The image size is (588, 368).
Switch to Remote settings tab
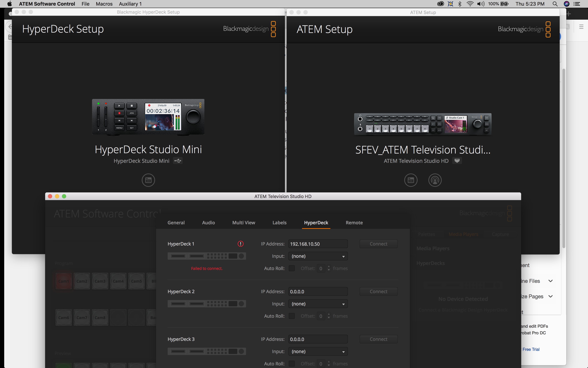[x=354, y=222]
